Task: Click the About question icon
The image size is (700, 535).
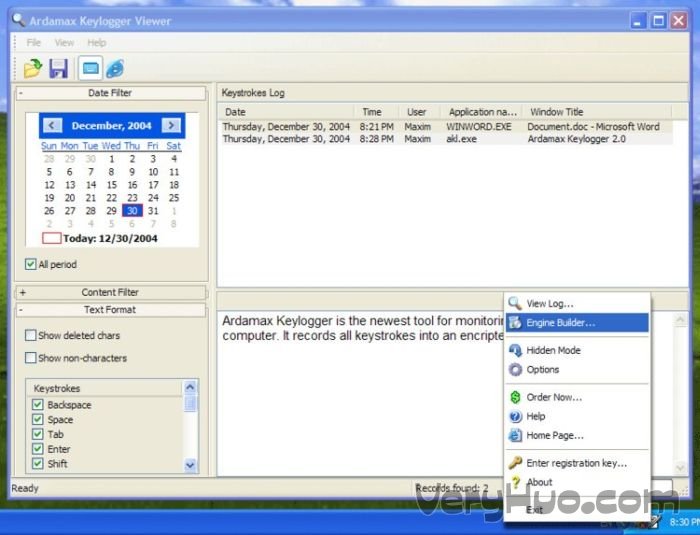Action: tap(516, 482)
